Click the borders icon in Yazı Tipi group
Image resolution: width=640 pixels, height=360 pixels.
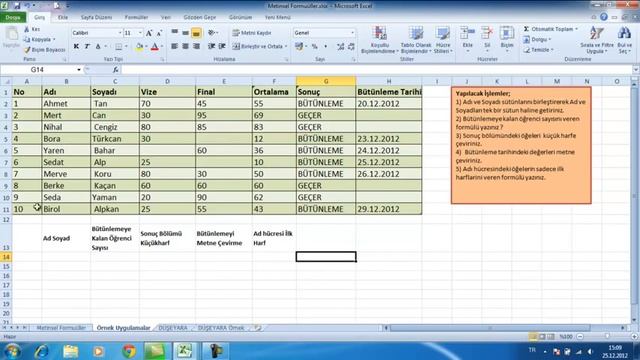tap(118, 47)
